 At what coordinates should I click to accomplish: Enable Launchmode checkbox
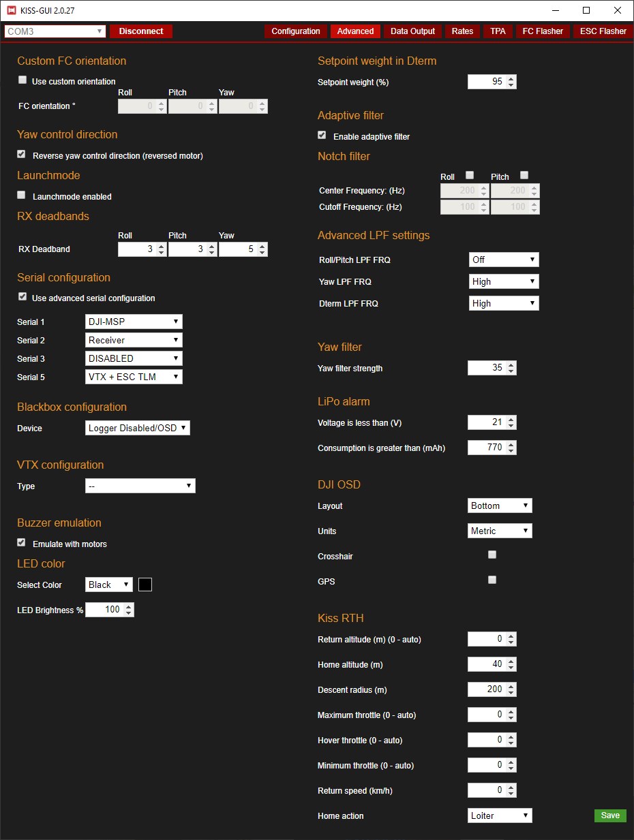coord(21,196)
